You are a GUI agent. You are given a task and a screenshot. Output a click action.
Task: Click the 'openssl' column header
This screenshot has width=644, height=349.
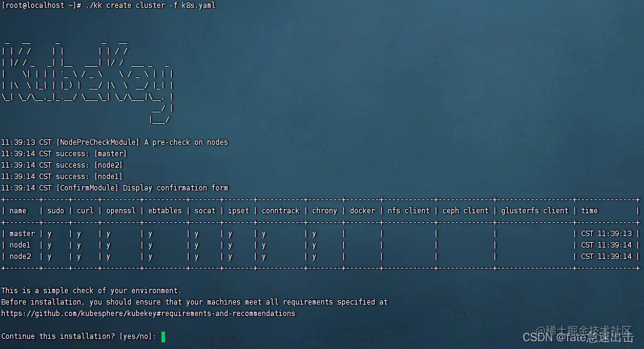point(121,210)
